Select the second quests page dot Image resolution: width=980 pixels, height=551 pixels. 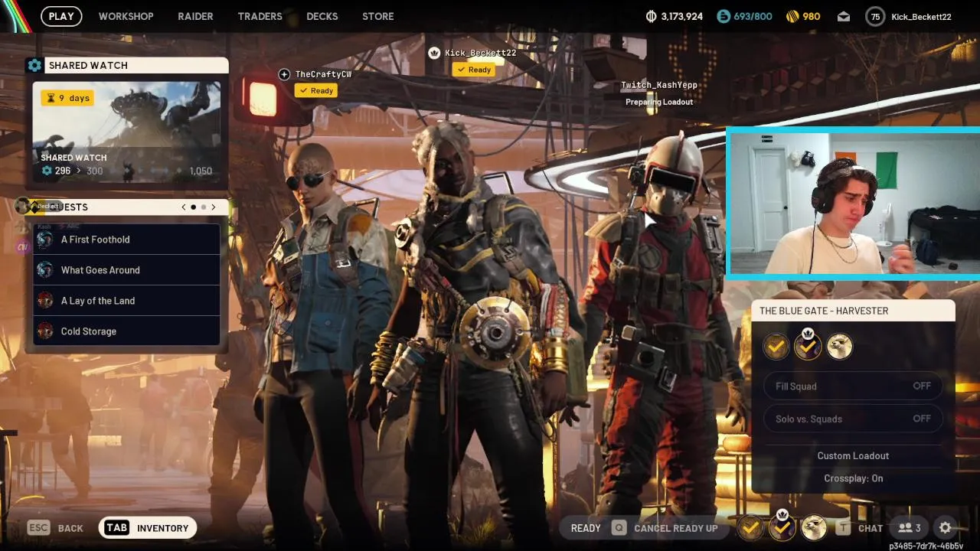click(x=203, y=207)
